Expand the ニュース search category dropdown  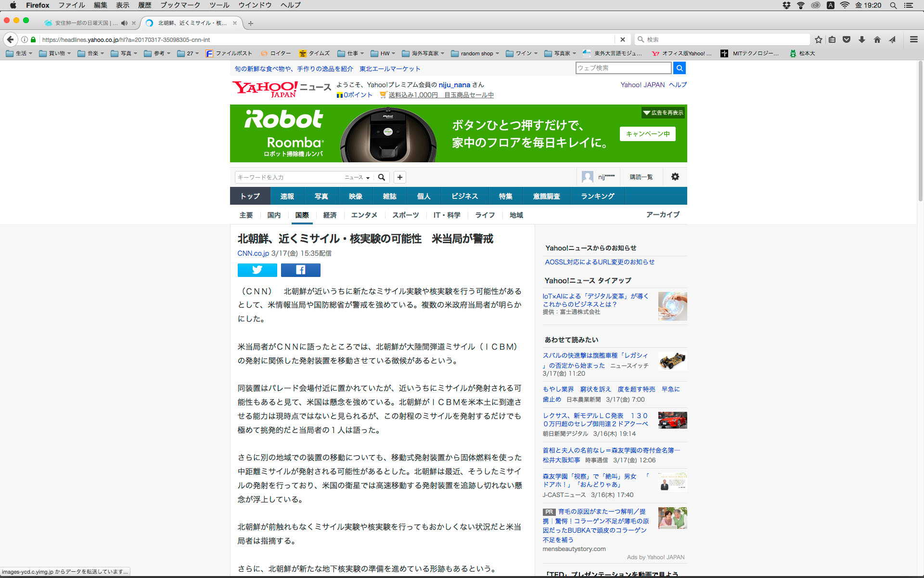coord(357,177)
